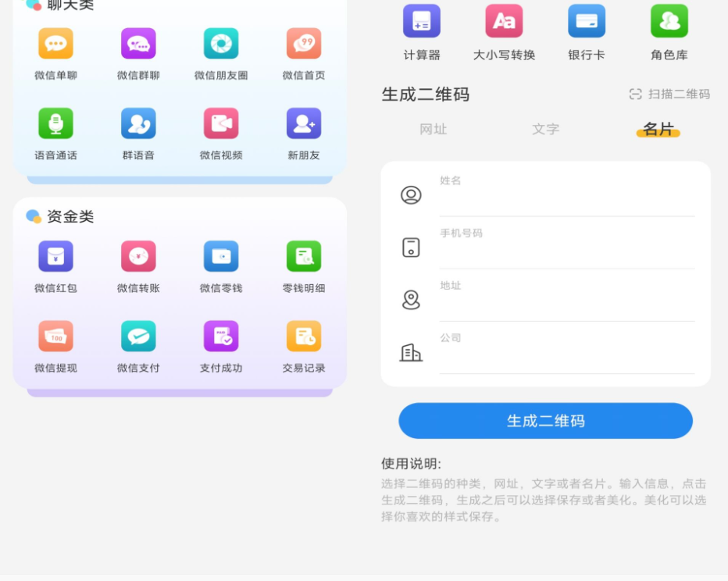
Task: Open the 微信转账 icon
Action: 138,256
